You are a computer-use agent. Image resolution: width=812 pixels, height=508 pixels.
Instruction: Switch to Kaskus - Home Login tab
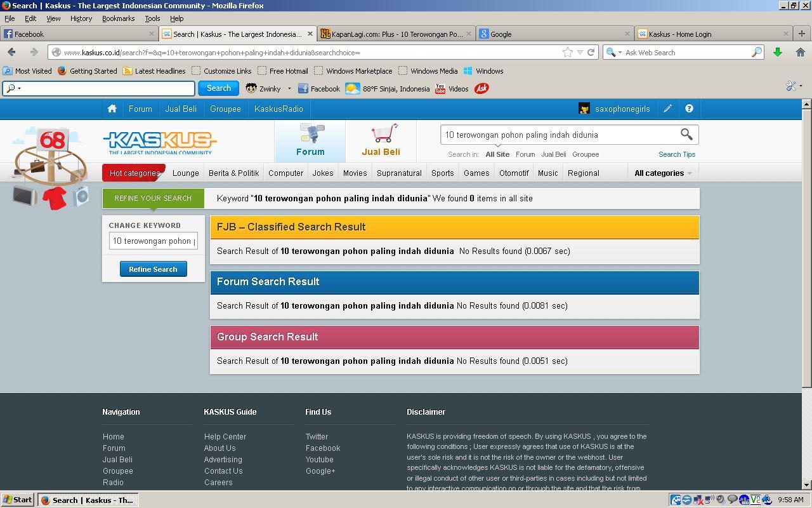point(714,34)
